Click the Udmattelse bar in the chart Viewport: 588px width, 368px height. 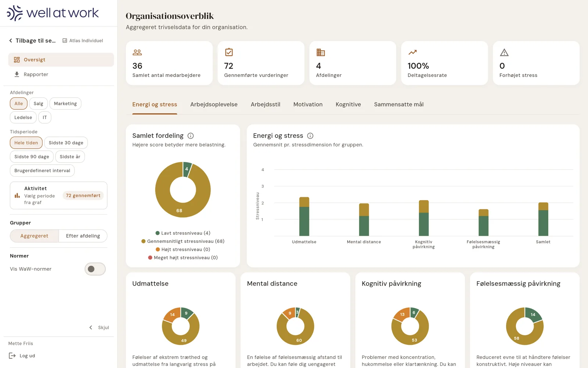pos(304,216)
